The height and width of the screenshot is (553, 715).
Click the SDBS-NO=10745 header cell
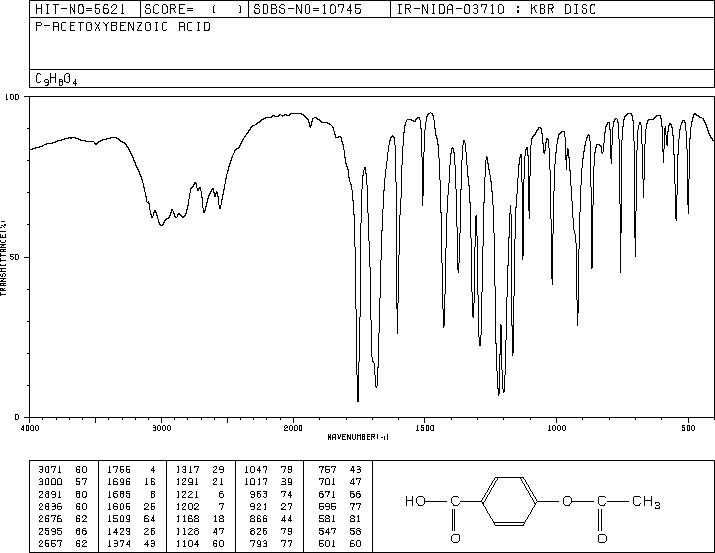(x=319, y=9)
